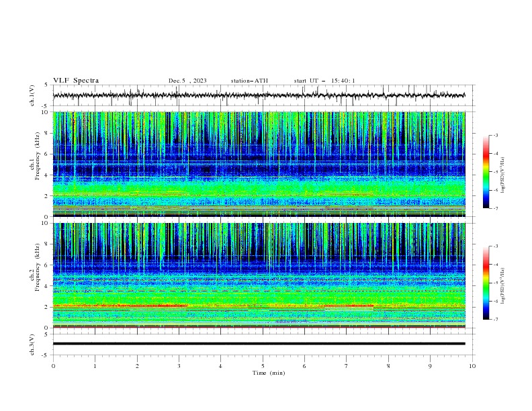Click the "-5" tick on ch.3(V) axis

pos(46,355)
